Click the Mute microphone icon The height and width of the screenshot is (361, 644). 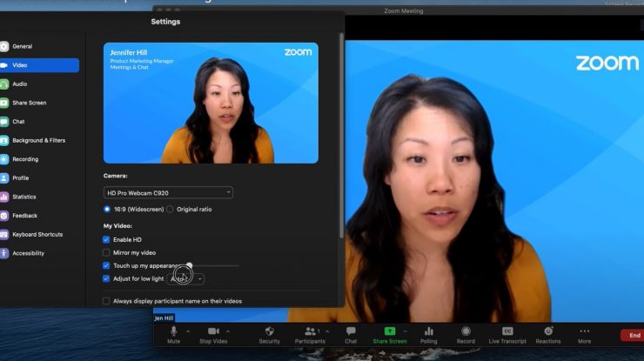[x=173, y=331]
